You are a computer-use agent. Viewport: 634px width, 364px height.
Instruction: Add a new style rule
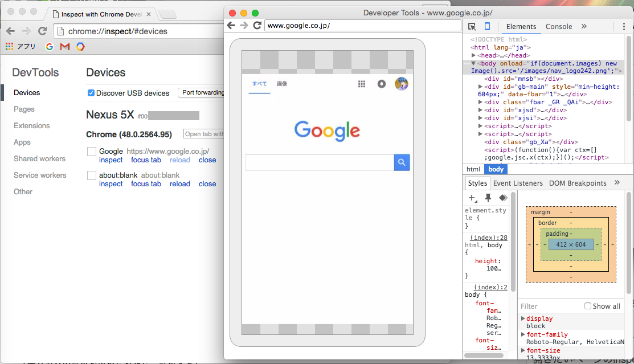click(472, 198)
